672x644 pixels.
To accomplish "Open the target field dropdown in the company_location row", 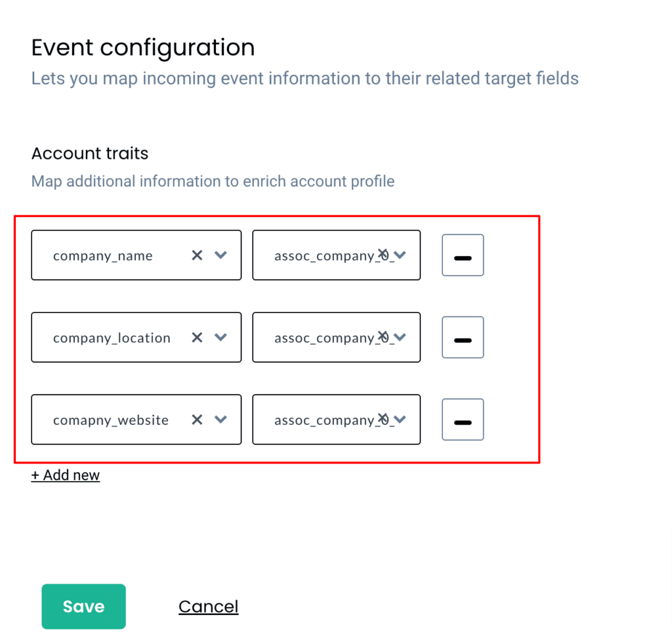I will [x=400, y=337].
